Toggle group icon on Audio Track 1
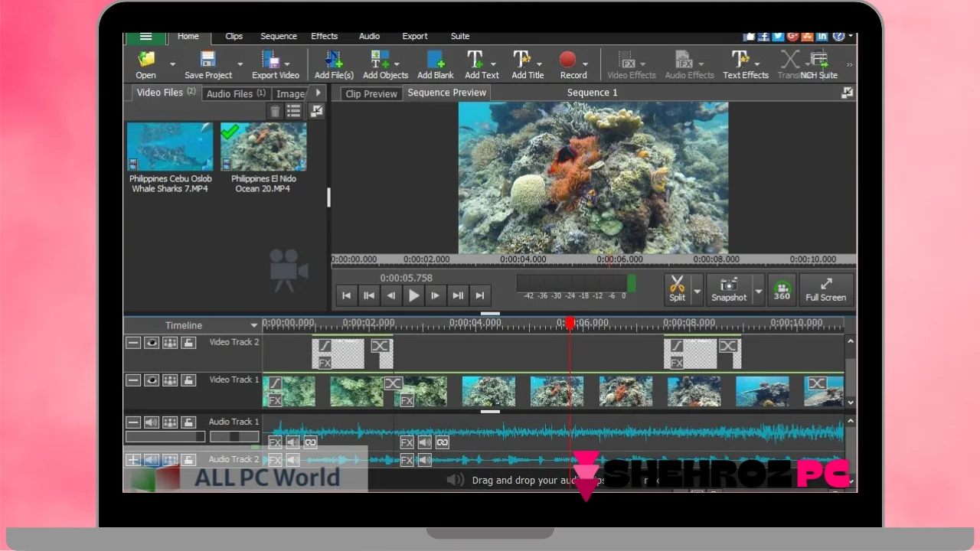Viewport: 980px width, 551px height. pos(170,422)
